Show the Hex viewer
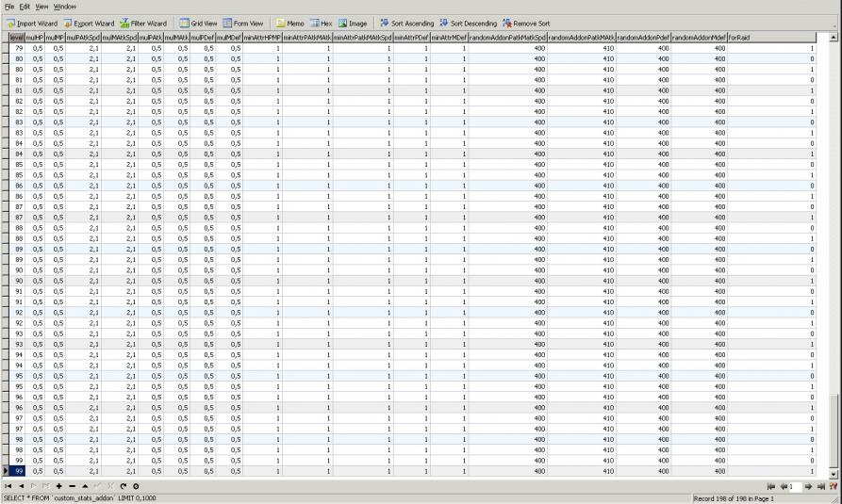This screenshot has width=842, height=504. click(321, 23)
